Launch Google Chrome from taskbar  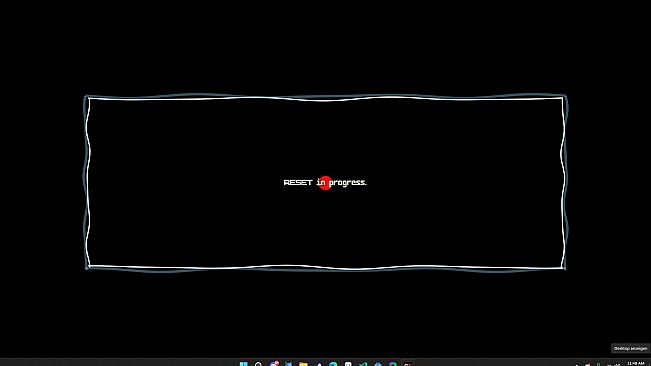click(393, 364)
